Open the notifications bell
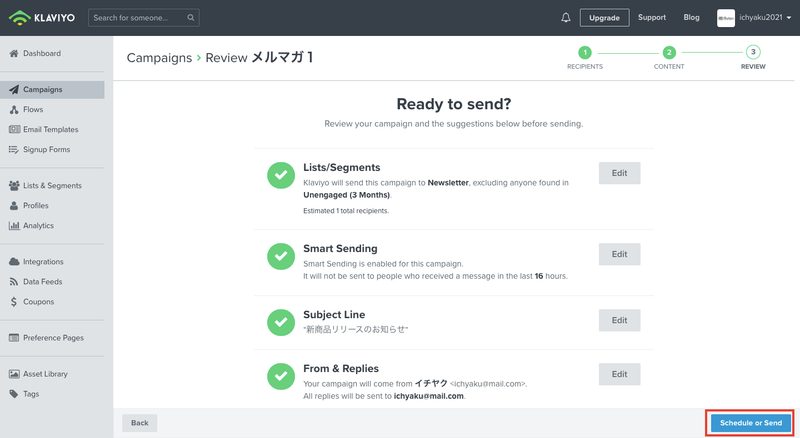The width and height of the screenshot is (800, 438). pyautogui.click(x=566, y=18)
